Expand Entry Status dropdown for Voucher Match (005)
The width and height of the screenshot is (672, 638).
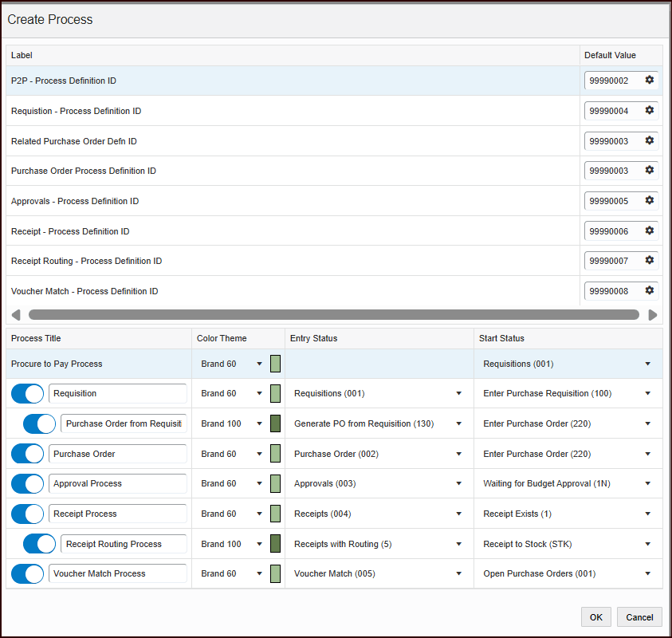point(458,573)
